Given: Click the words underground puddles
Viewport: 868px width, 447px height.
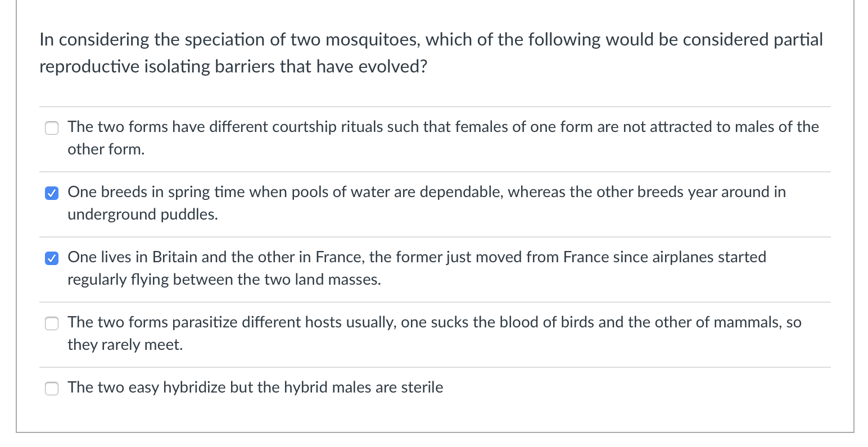Looking at the screenshot, I should pos(142,215).
